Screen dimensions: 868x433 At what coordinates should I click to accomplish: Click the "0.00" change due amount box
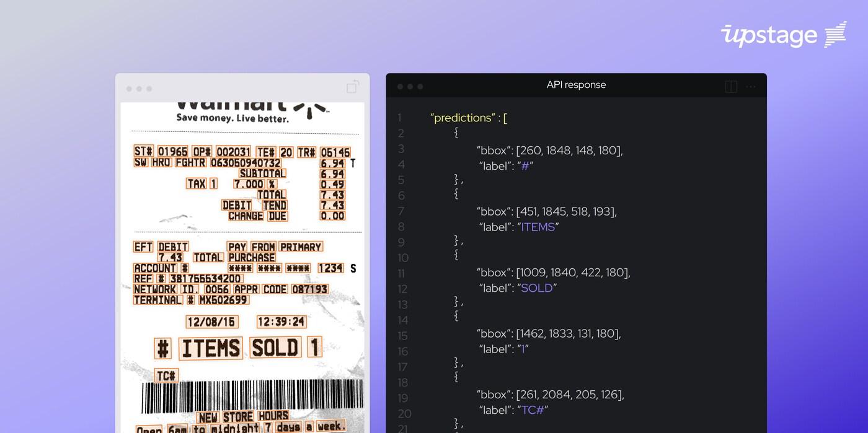tap(332, 216)
